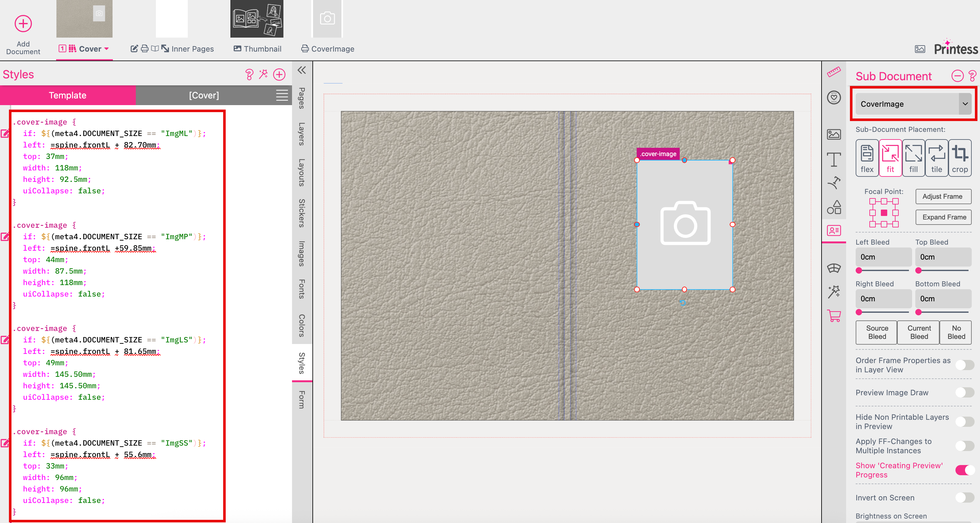Click the fan-shaped layout icon
The height and width of the screenshot is (523, 980).
(x=834, y=268)
